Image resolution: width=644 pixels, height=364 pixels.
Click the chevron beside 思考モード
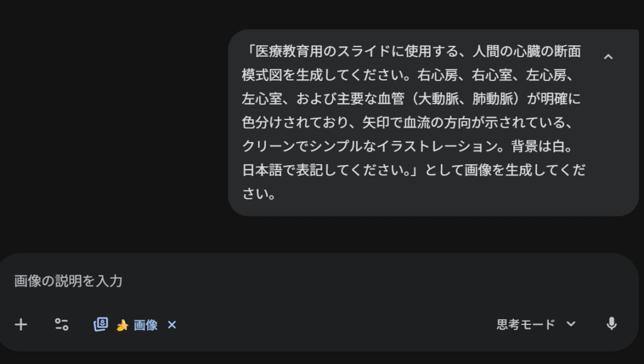571,324
